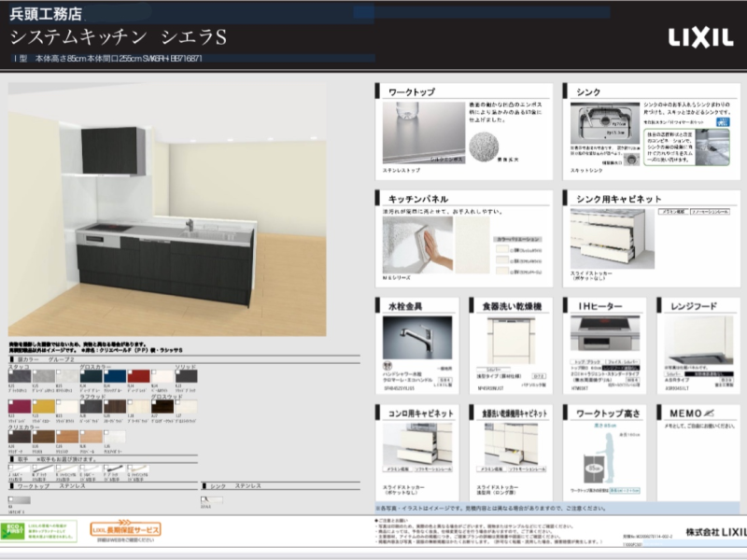This screenshot has height=560, width=747.
Task: Tick the checkbox on the yellow solid swatch
Action: click(35, 402)
